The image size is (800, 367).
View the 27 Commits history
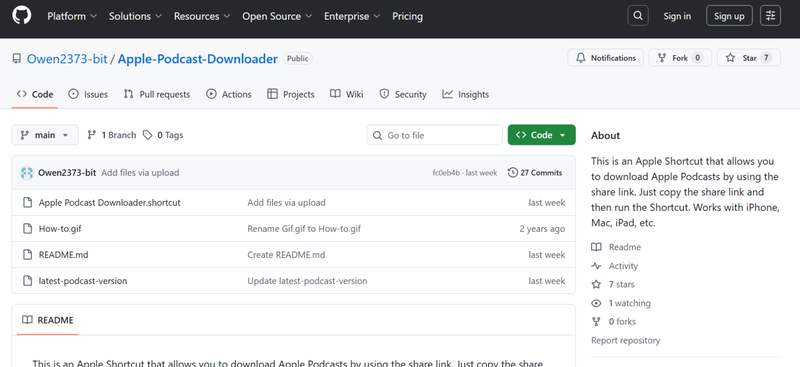[x=535, y=173]
